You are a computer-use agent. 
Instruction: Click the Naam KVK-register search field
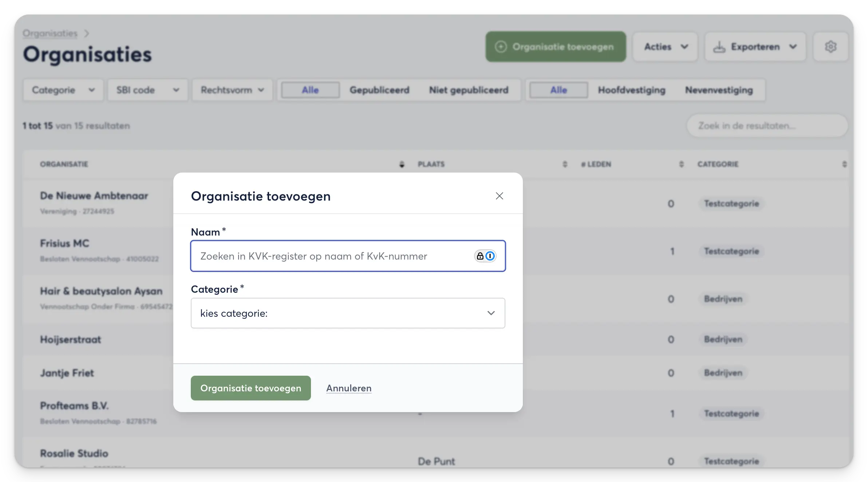[x=348, y=256]
